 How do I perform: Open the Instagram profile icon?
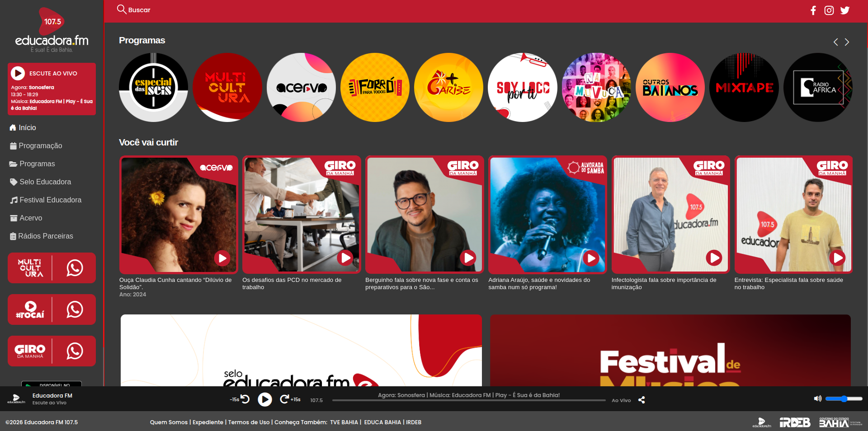pos(829,10)
